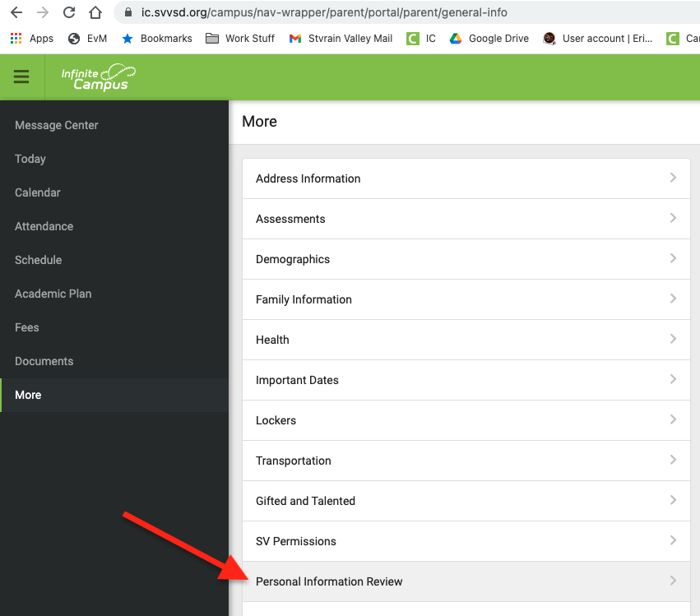Reload the page with the refresh icon
Screen dimensions: 700x616
69,12
